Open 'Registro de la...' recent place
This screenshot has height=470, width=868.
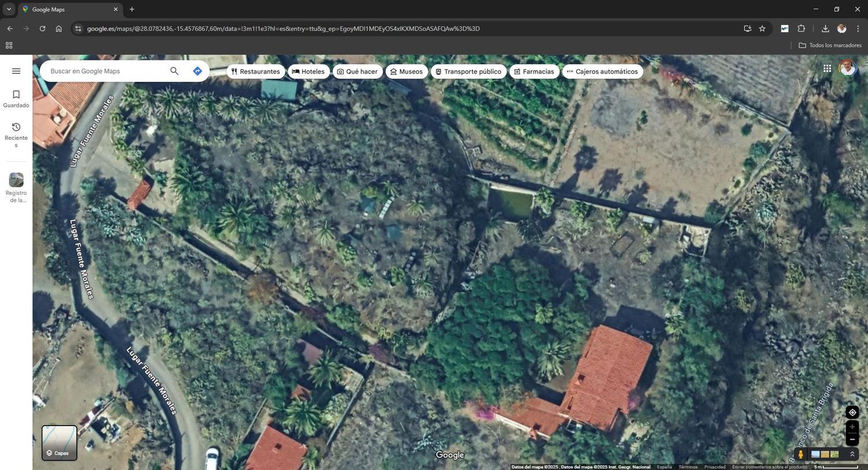16,188
